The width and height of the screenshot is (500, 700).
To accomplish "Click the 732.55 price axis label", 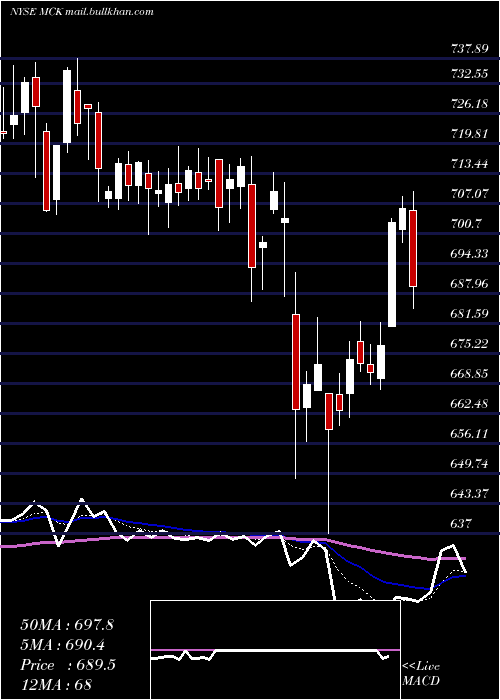I will [x=469, y=74].
